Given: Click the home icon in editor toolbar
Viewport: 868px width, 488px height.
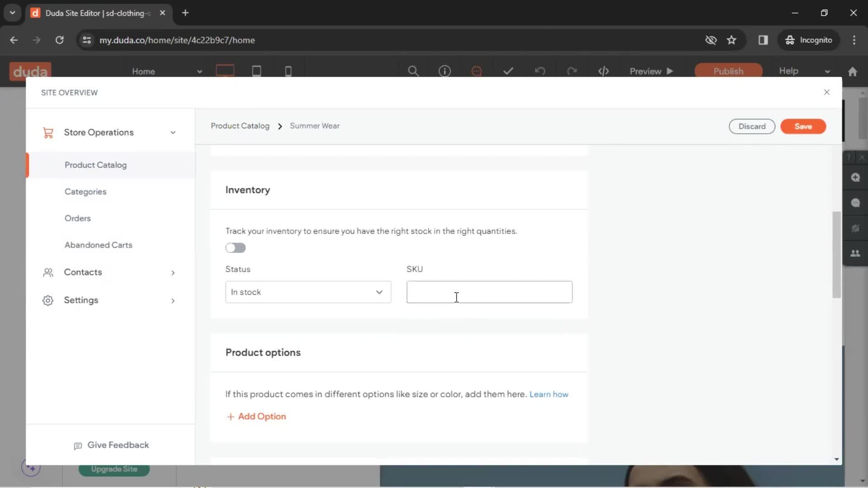Looking at the screenshot, I should (x=853, y=71).
